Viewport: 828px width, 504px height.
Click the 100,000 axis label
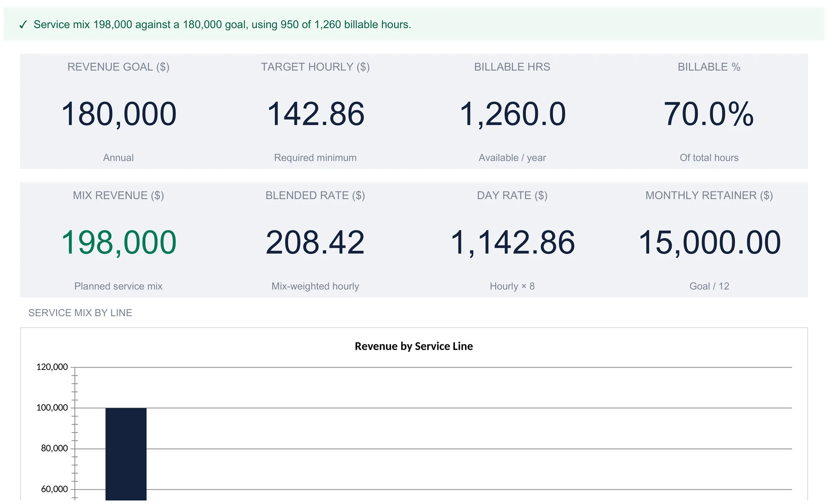point(52,408)
